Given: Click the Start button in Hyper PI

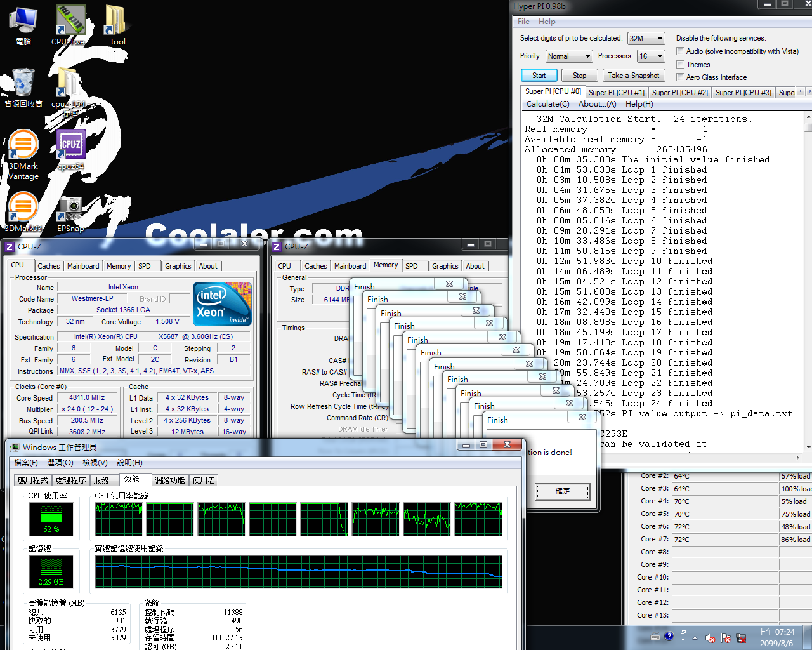Looking at the screenshot, I should [539, 76].
